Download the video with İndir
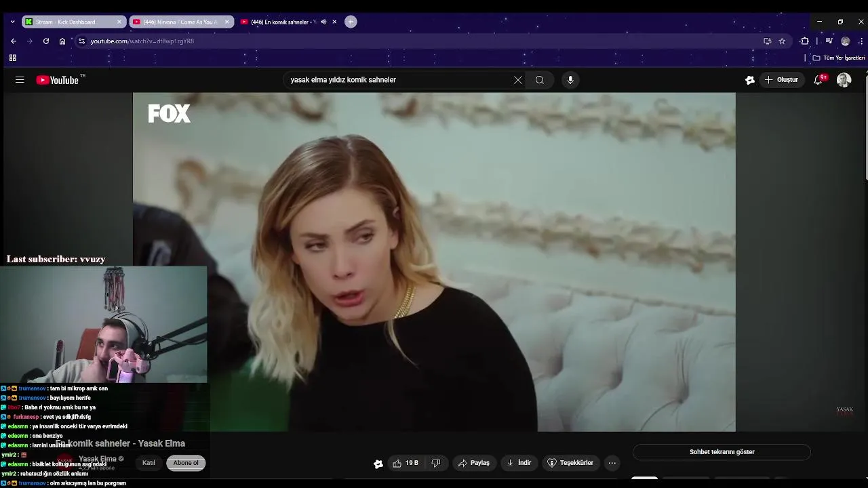868x488 pixels. 519,463
